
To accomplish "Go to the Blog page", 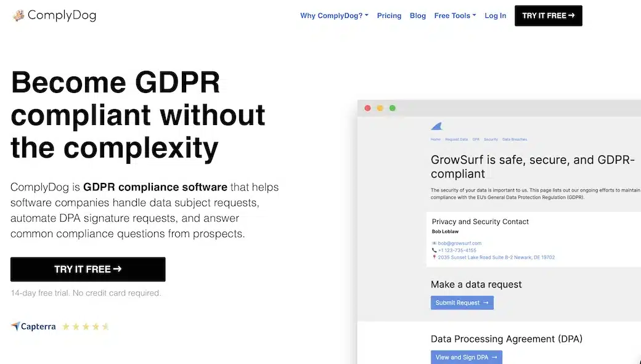I will [418, 16].
